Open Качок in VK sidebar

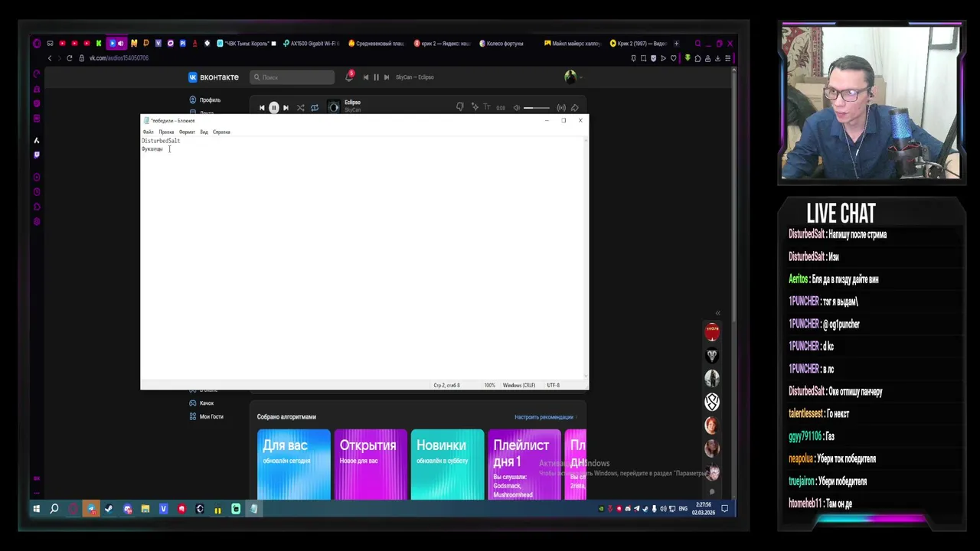click(x=201, y=403)
